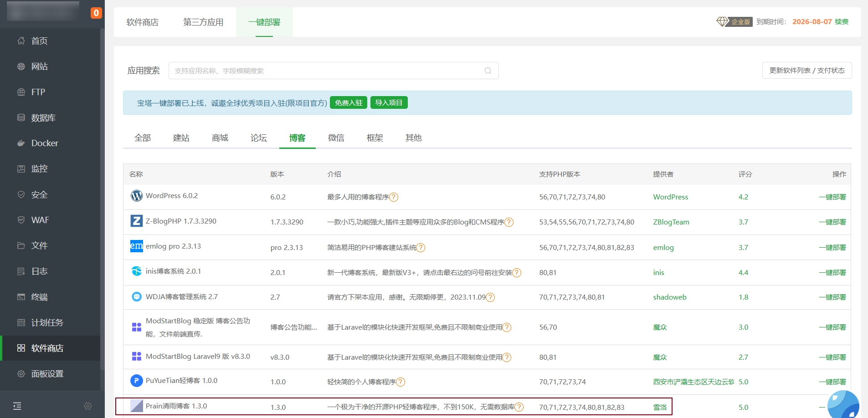Click the search magnifier icon
The height and width of the screenshot is (418, 868).
tap(488, 71)
